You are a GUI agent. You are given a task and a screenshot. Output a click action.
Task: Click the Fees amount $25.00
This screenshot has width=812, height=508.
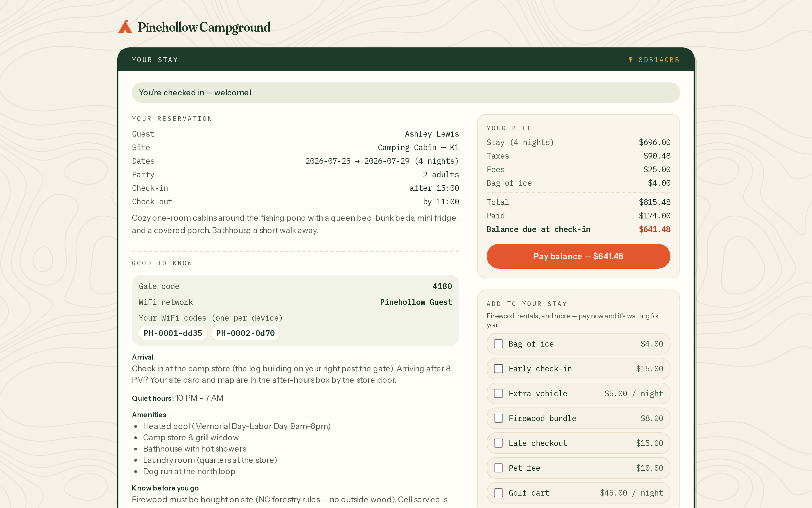(x=657, y=169)
